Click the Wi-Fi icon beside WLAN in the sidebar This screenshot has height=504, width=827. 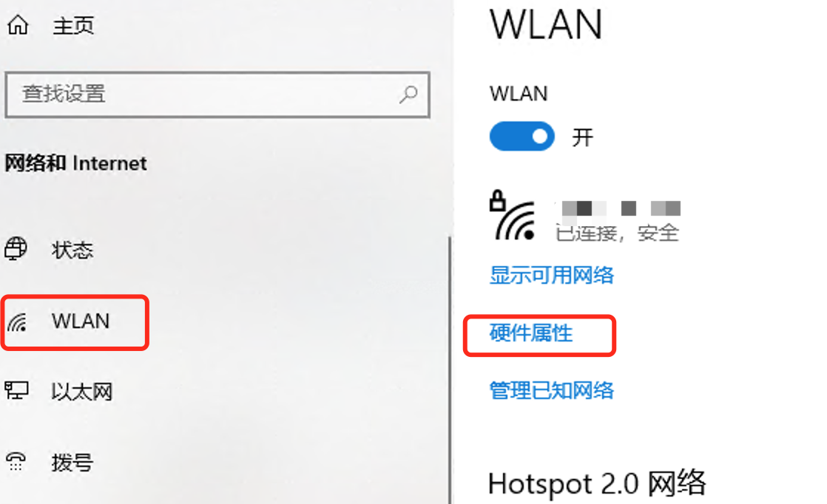pyautogui.click(x=17, y=321)
